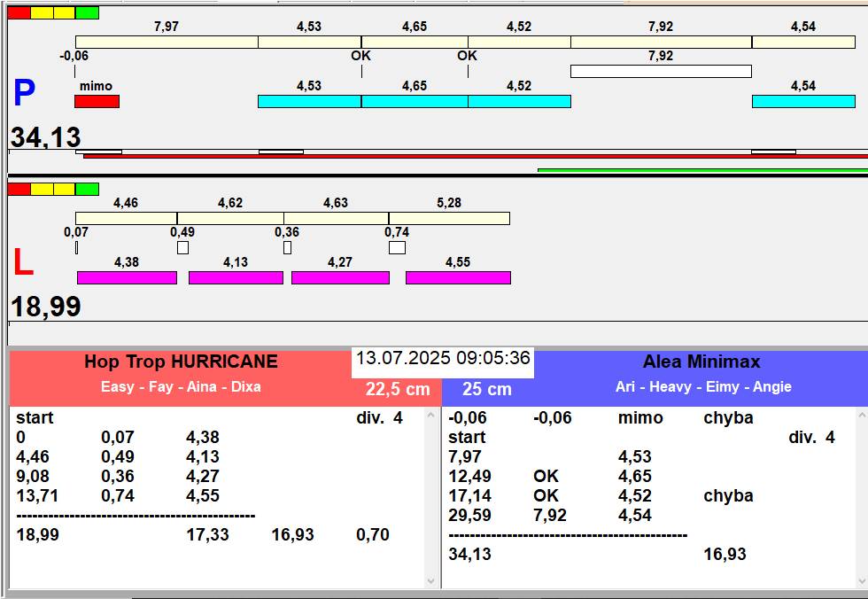
Task: Select the cream bar labeled 4,46
Action: point(126,218)
